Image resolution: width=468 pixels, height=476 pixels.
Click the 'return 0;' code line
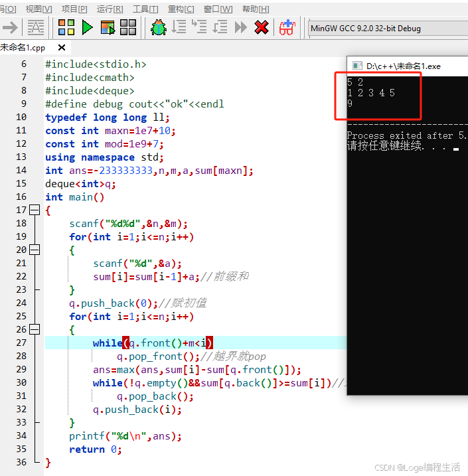96,449
